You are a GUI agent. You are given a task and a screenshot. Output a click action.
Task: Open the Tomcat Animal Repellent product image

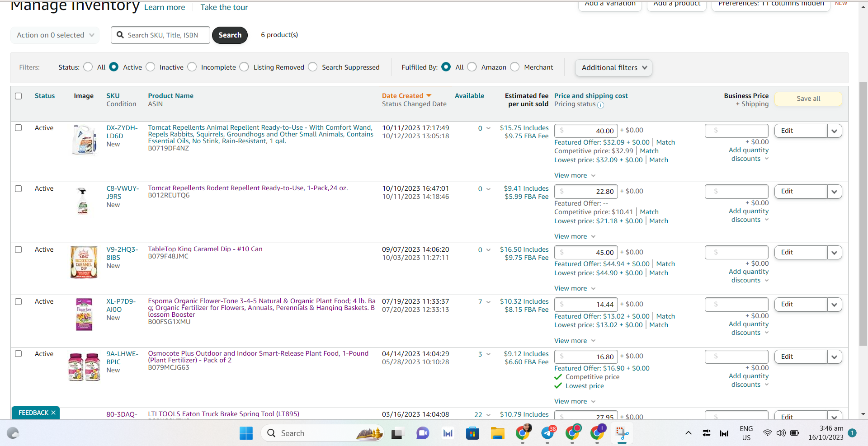84,140
